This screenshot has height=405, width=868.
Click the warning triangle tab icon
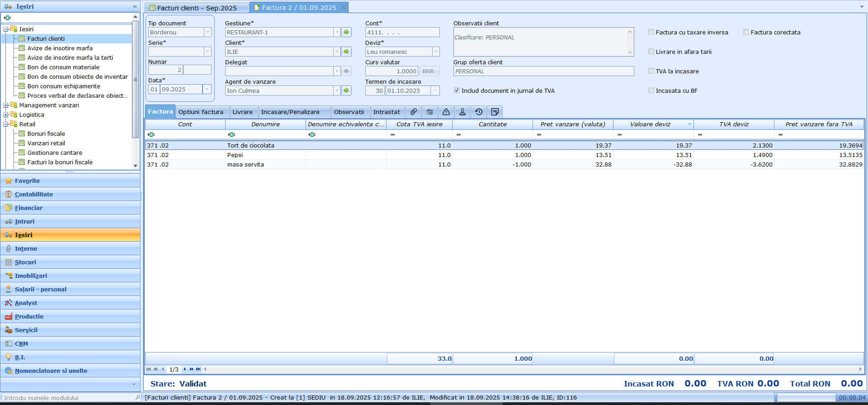[446, 112]
